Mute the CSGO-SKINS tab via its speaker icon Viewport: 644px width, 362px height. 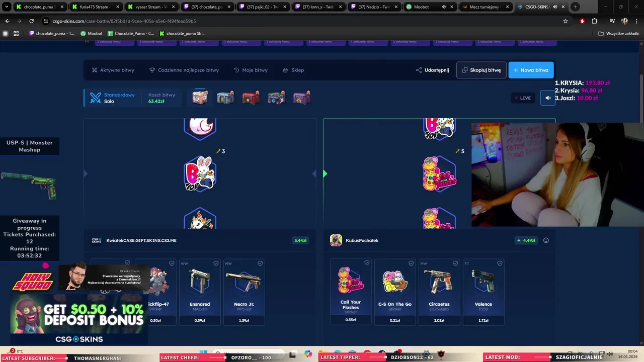(555, 7)
